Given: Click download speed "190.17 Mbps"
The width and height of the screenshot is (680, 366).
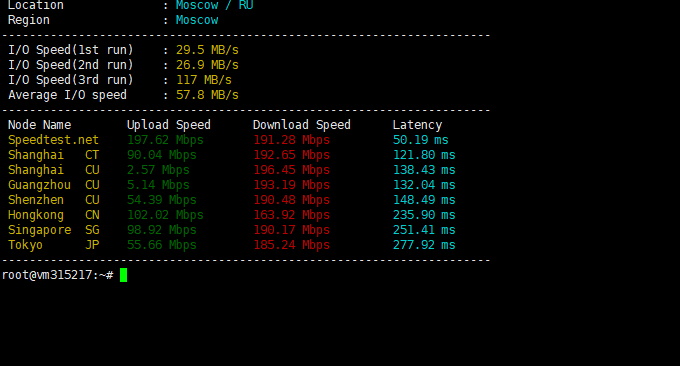Looking at the screenshot, I should [x=291, y=230].
